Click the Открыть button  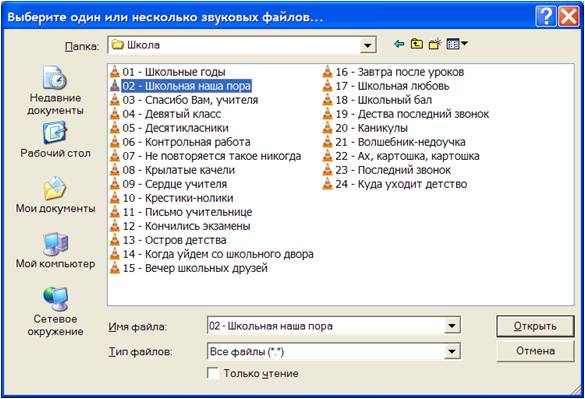coord(535,326)
